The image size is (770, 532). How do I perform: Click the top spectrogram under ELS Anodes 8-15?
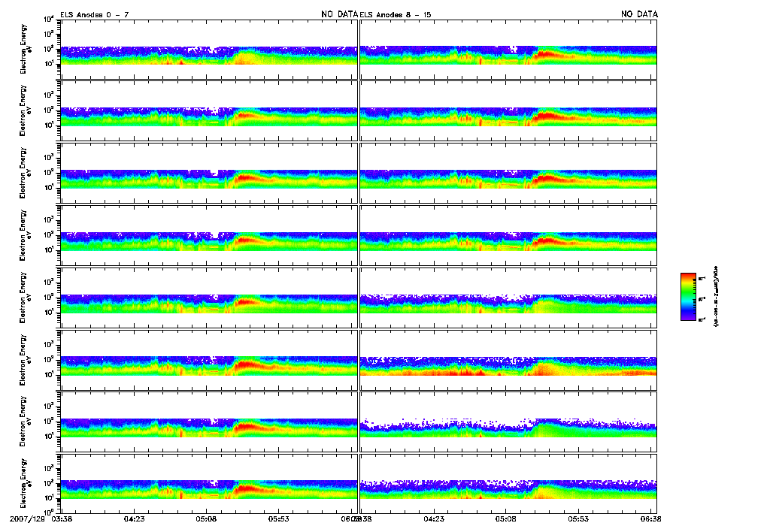point(508,50)
